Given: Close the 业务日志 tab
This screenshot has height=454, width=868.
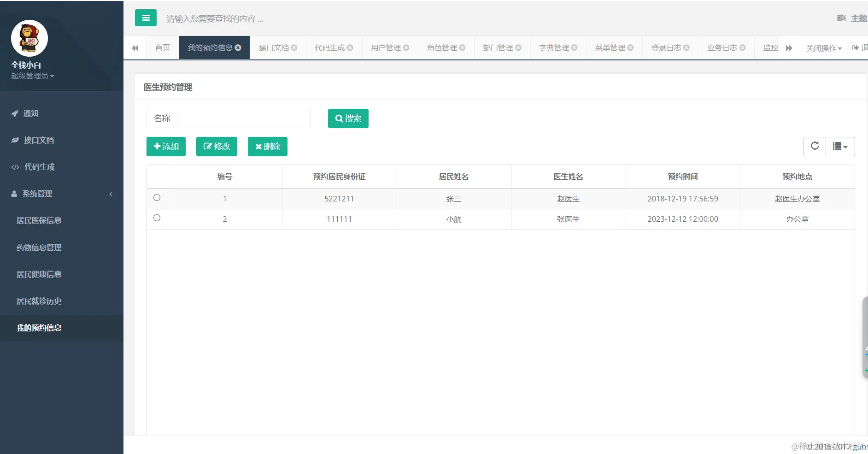Looking at the screenshot, I should click(x=742, y=47).
